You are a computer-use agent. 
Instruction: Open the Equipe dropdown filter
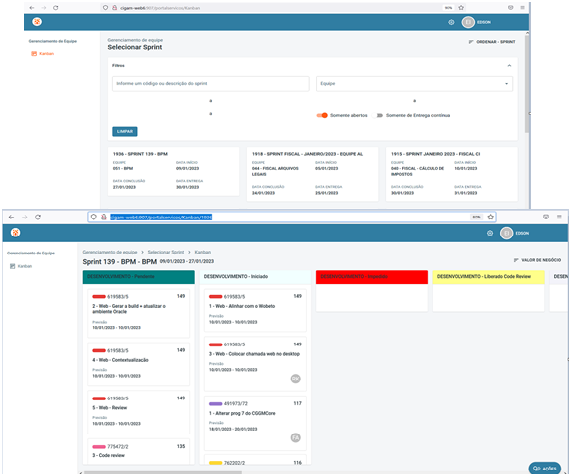point(414,84)
